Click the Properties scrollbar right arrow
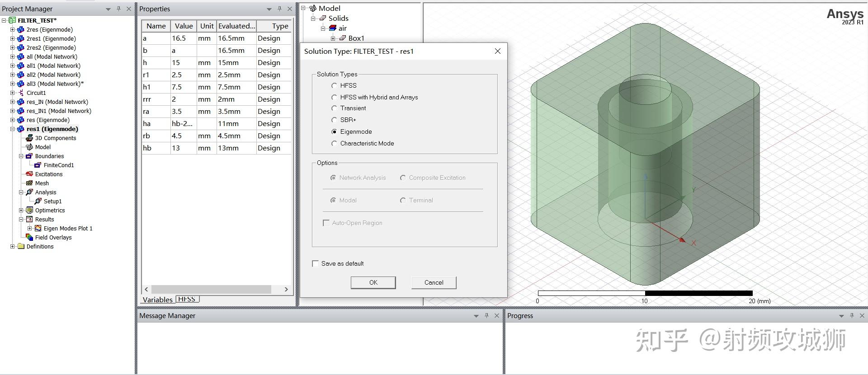 coord(286,289)
